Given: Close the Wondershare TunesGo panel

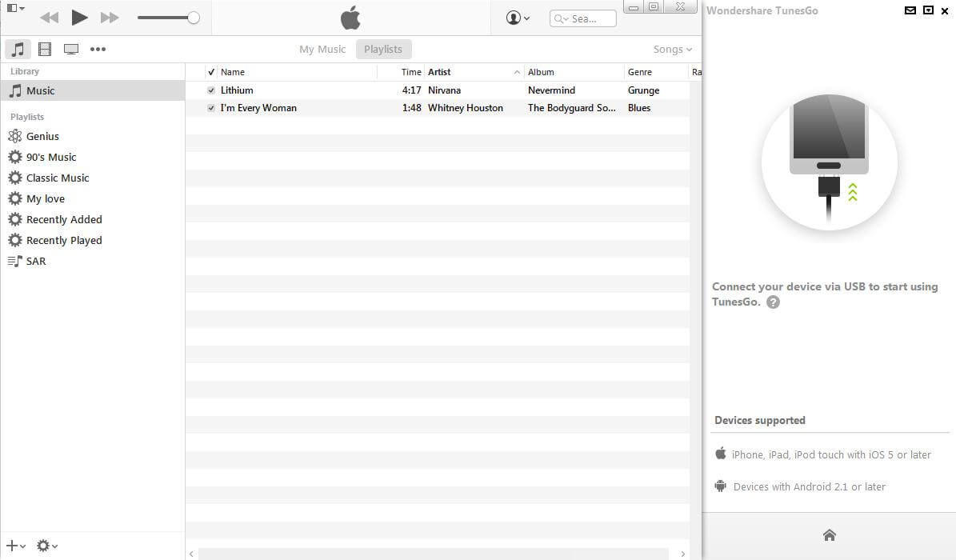Looking at the screenshot, I should [x=945, y=11].
